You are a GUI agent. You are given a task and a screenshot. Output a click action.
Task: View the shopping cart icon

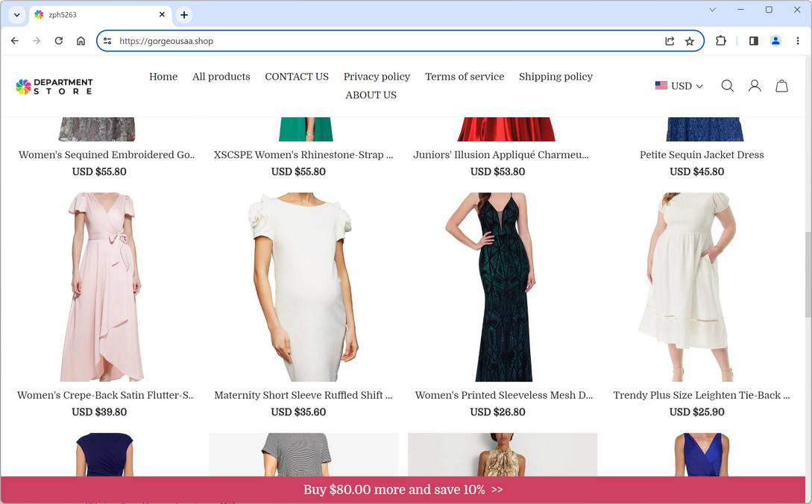point(781,86)
